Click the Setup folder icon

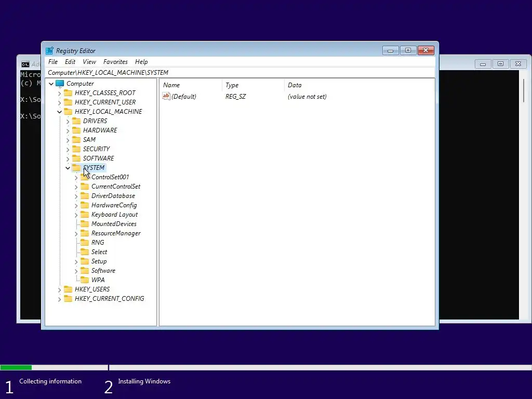[x=85, y=261]
